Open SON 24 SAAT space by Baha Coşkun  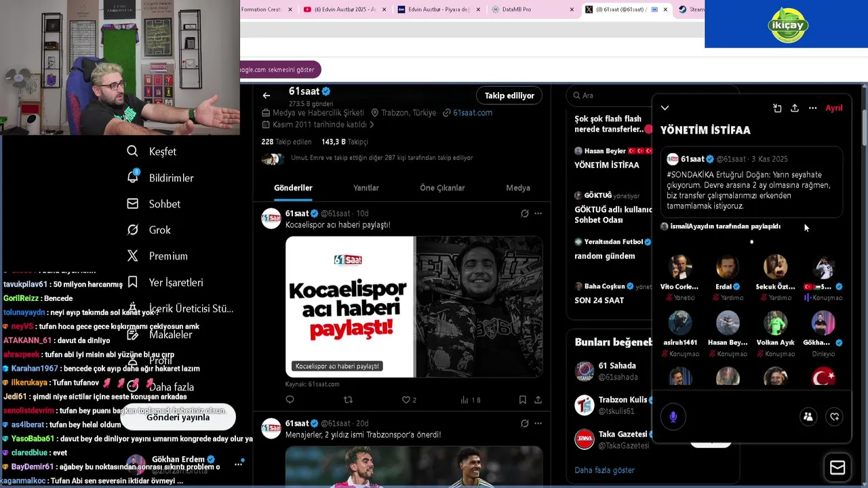(613, 293)
